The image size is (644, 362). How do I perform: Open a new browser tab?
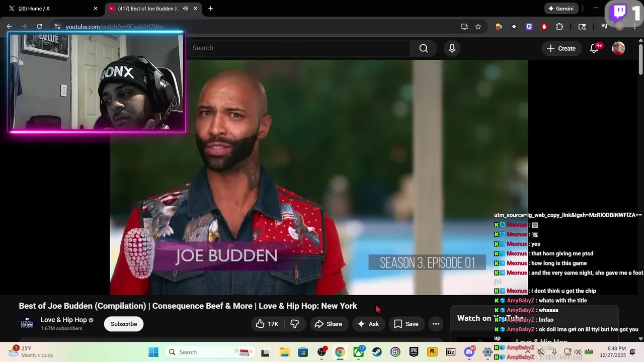[210, 9]
